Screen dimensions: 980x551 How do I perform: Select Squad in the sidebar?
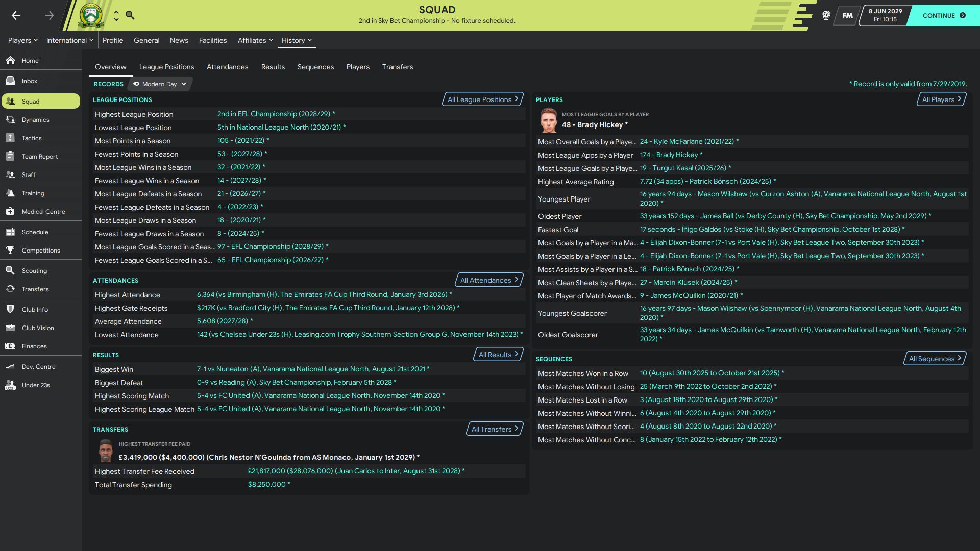(41, 101)
